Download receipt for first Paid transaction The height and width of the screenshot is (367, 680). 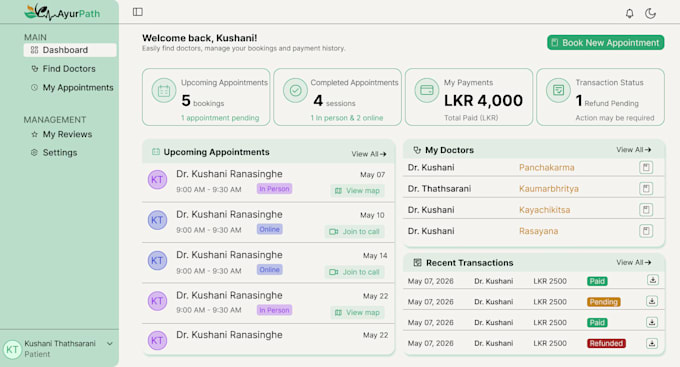coord(653,280)
